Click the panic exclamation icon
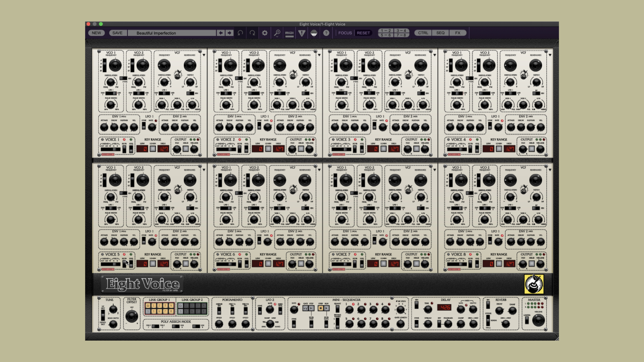 pos(301,33)
